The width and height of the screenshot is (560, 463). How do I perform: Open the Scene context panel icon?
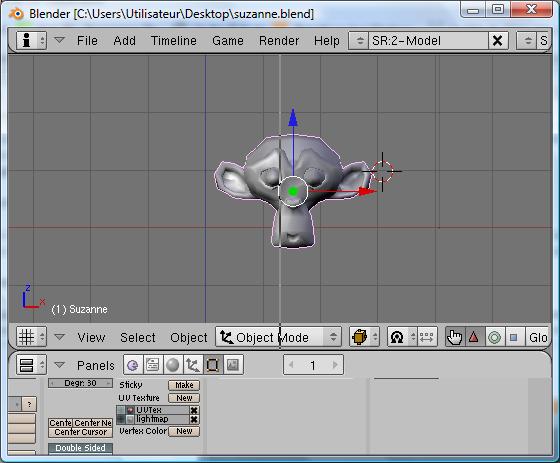coord(233,365)
